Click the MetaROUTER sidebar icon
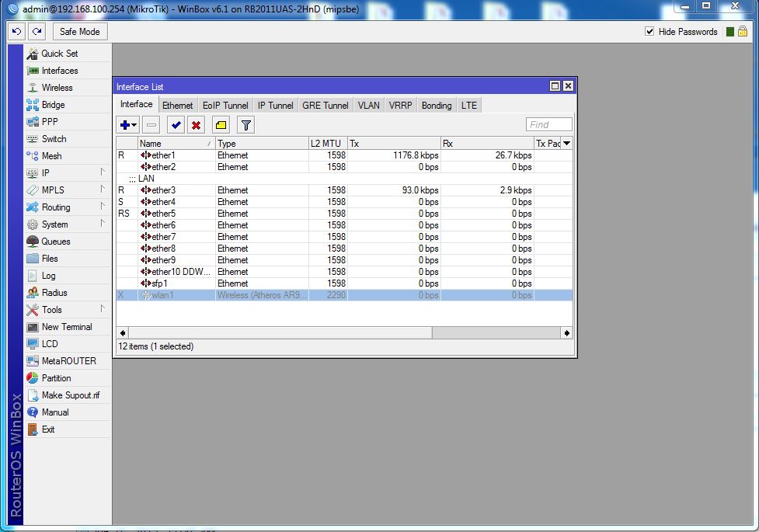Image resolution: width=759 pixels, height=532 pixels. tap(33, 360)
